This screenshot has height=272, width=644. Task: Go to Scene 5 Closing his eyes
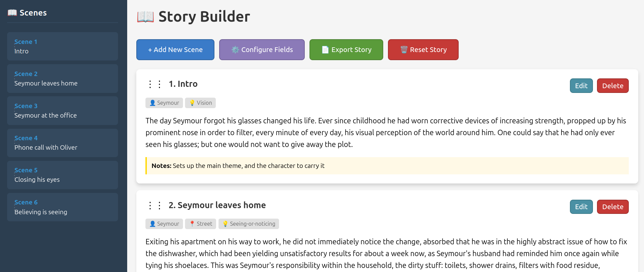[x=63, y=175]
